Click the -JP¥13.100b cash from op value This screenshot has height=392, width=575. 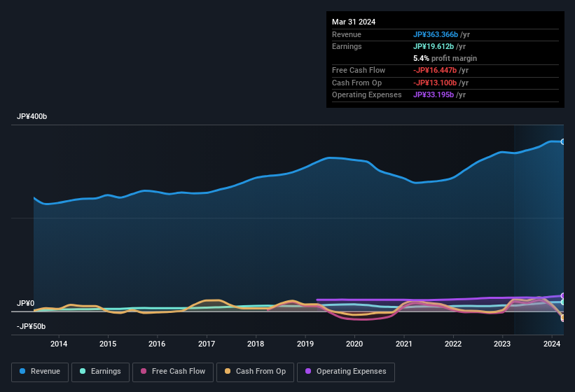coord(435,83)
